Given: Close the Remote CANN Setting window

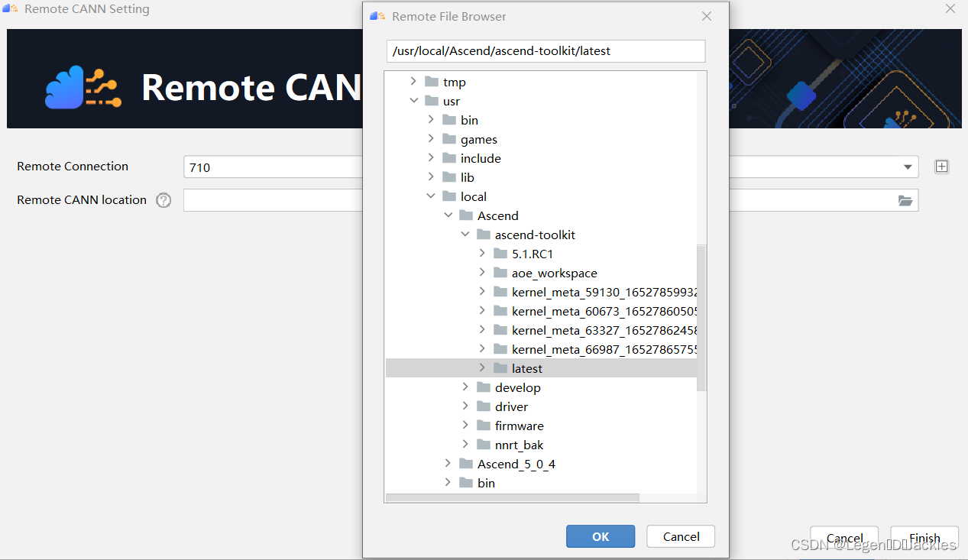Looking at the screenshot, I should (950, 9).
